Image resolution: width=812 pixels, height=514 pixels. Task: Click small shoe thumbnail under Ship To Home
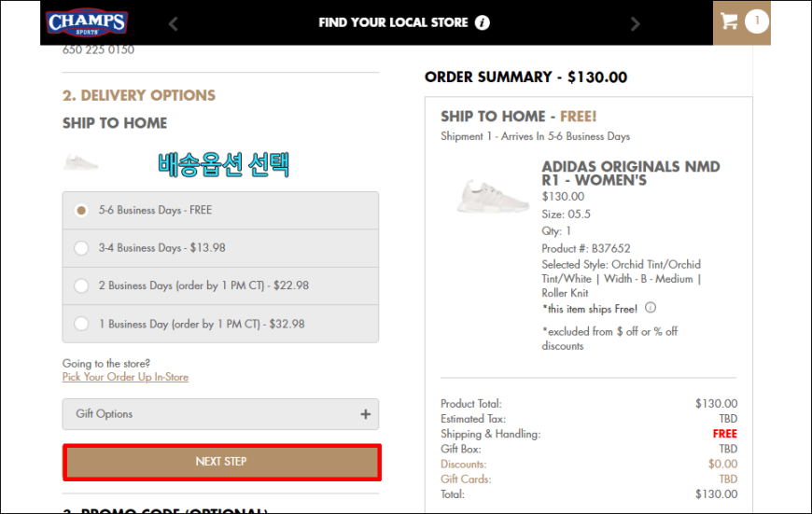click(80, 162)
